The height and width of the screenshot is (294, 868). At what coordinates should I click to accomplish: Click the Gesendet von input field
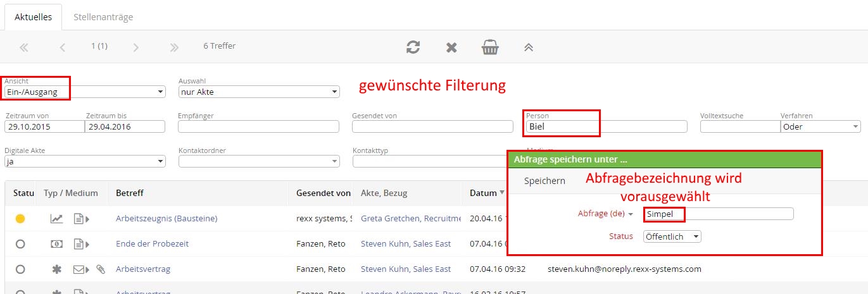[433, 126]
